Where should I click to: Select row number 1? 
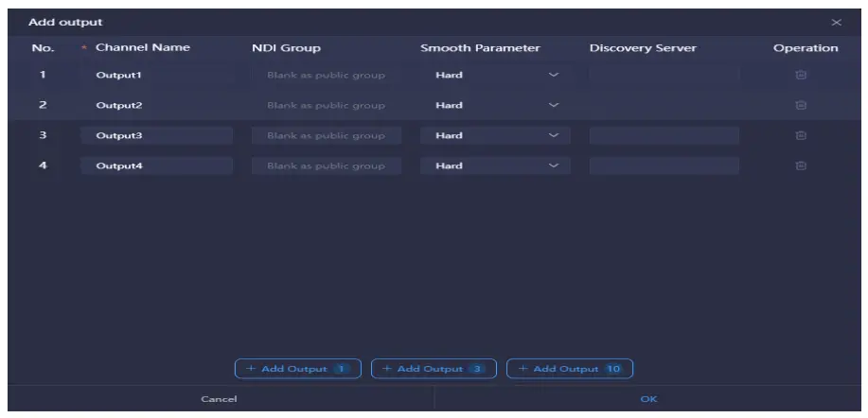click(43, 75)
